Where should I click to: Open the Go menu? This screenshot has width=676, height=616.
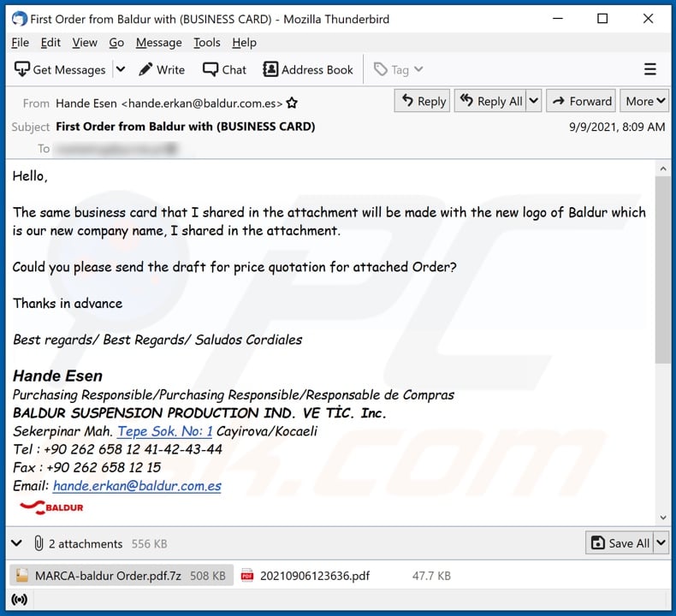[x=116, y=43]
